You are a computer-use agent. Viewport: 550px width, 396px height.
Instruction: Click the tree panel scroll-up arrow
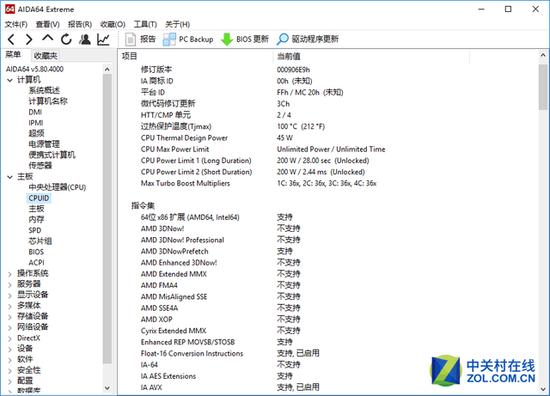[x=107, y=69]
